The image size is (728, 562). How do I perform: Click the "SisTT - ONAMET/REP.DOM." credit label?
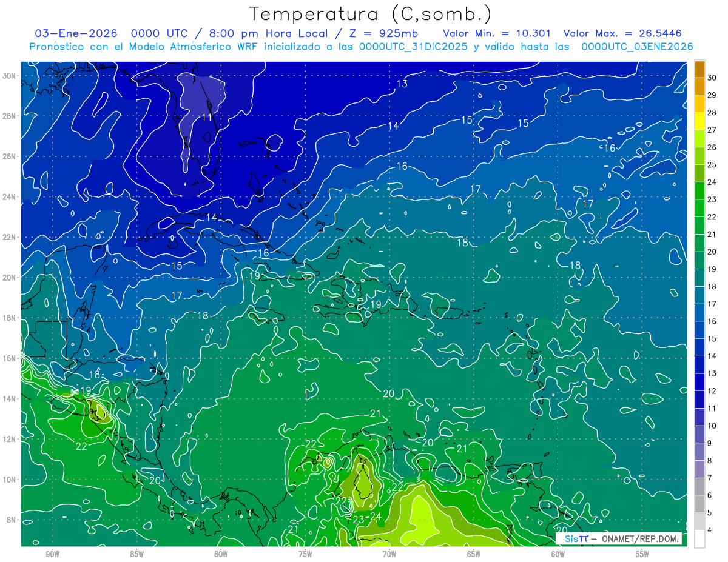(619, 539)
